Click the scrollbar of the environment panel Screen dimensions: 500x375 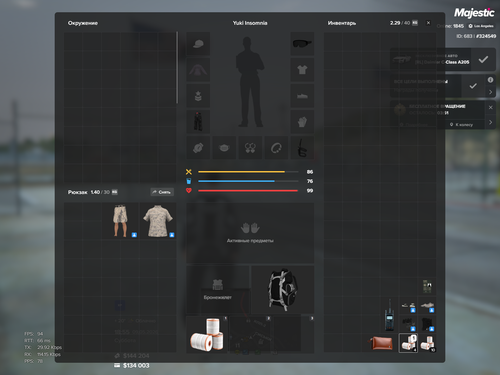177,68
